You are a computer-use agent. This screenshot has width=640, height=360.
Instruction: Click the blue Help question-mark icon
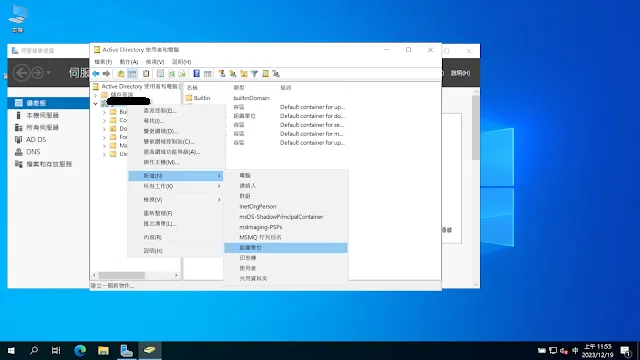pyautogui.click(x=196, y=74)
